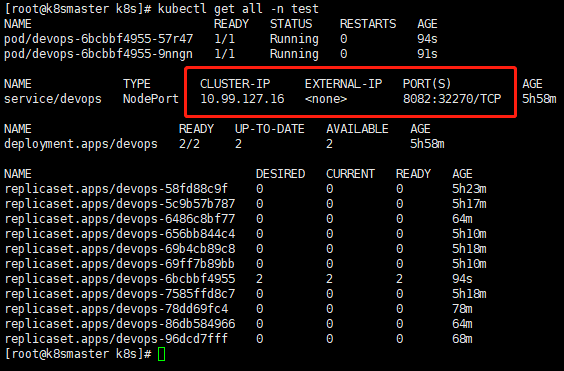Click age '78m' of replicaset 78dd69fc4
The image size is (564, 371).
click(462, 309)
